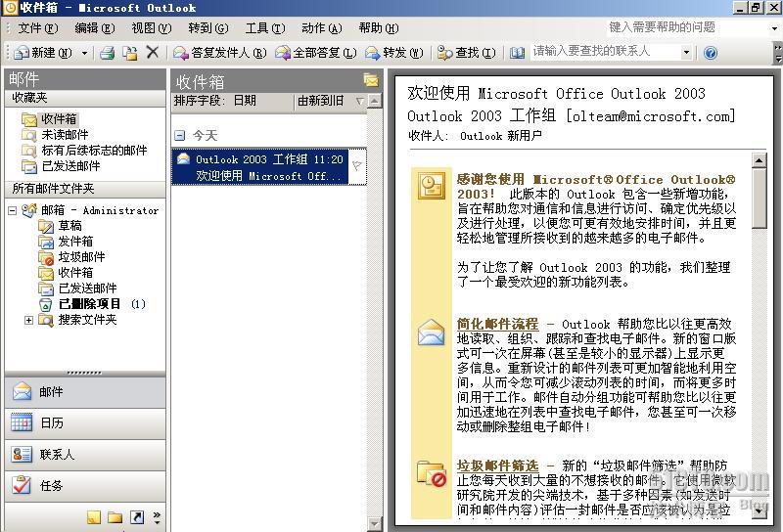Viewport: 783px width, 532px height.
Task: Click the New (新建) mail icon
Action: coord(22,53)
